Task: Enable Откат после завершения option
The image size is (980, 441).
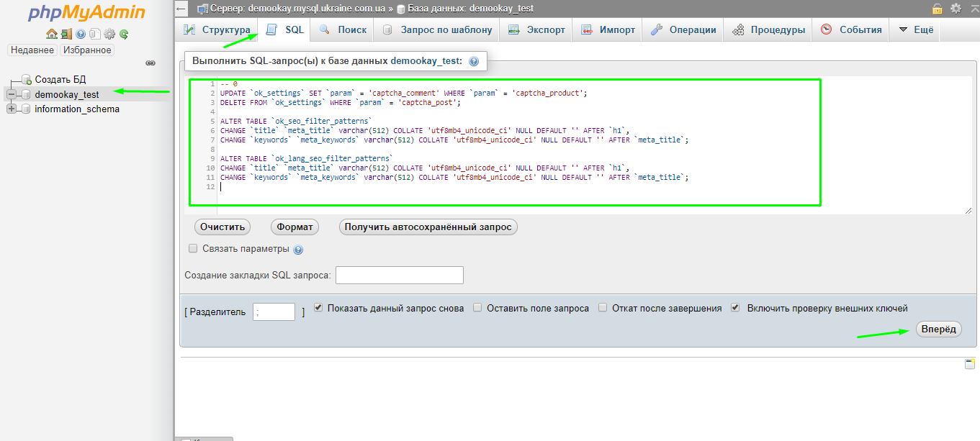Action: point(603,307)
